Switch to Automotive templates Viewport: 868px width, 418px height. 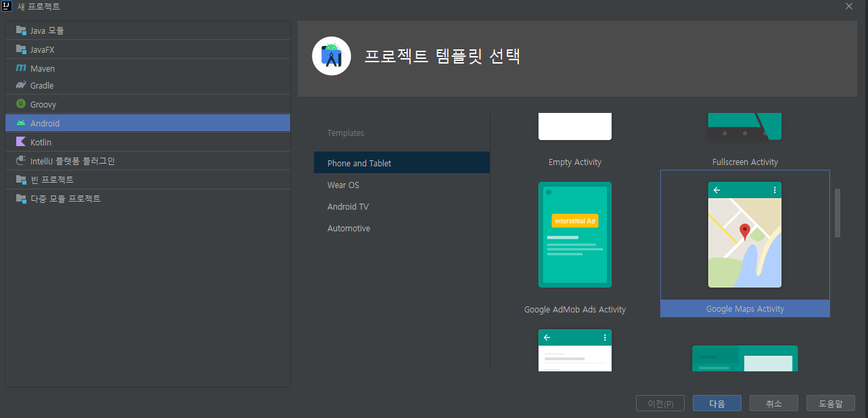click(402, 228)
